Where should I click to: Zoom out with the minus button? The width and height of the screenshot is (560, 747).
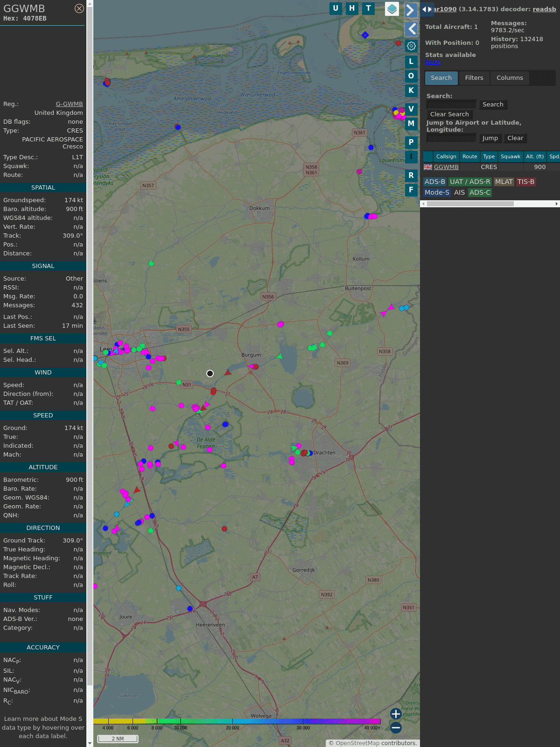[396, 727]
